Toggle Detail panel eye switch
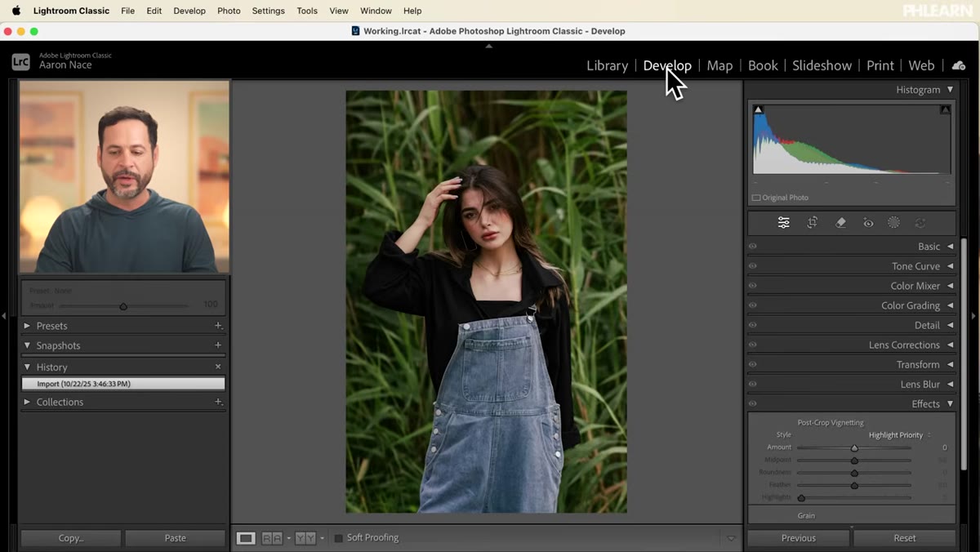The width and height of the screenshot is (980, 552). pyautogui.click(x=753, y=325)
